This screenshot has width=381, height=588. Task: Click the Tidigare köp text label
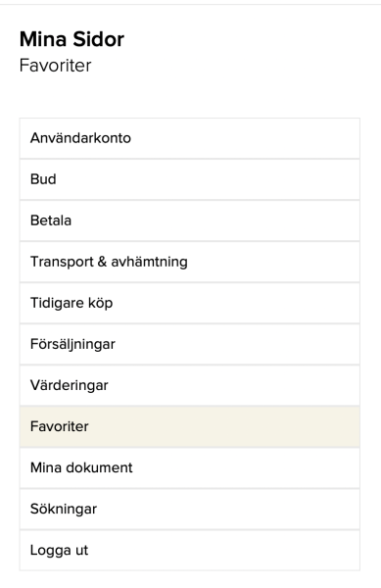click(71, 304)
